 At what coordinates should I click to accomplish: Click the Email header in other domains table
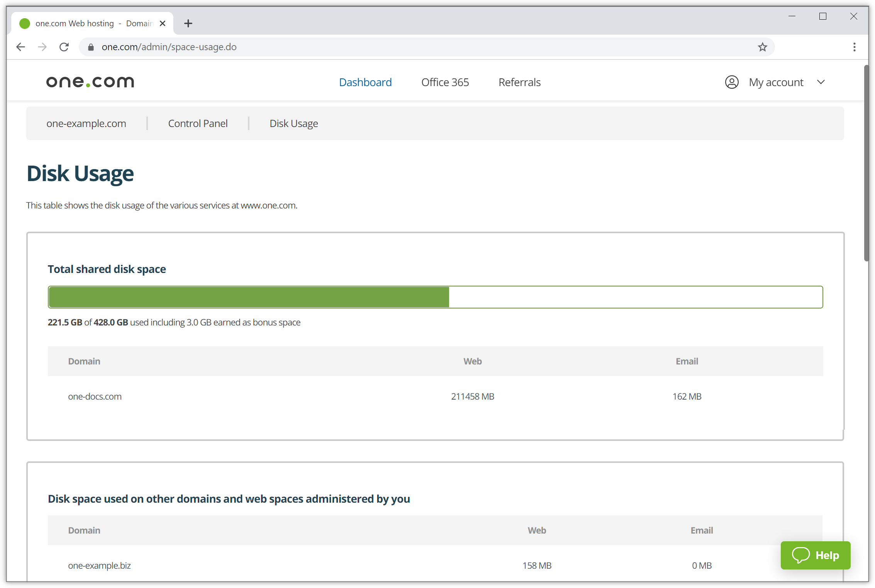click(702, 530)
